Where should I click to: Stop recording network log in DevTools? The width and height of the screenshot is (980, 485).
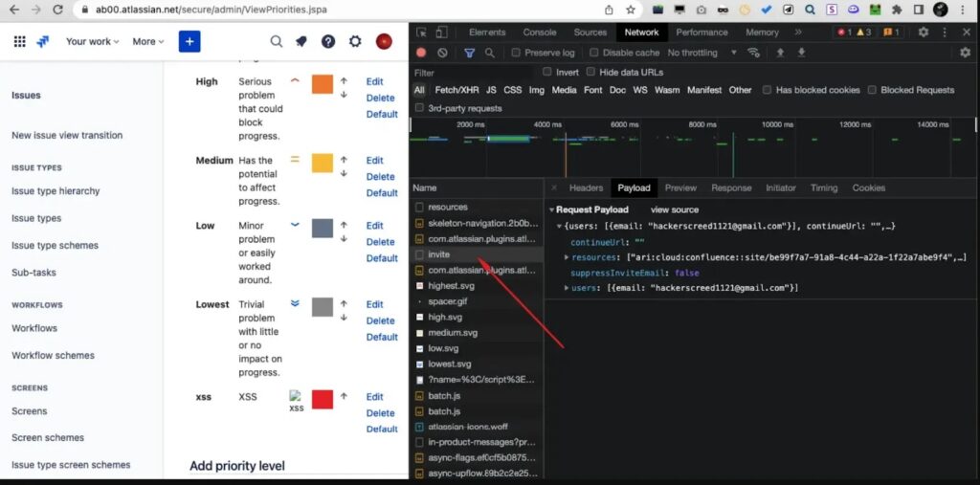click(422, 53)
